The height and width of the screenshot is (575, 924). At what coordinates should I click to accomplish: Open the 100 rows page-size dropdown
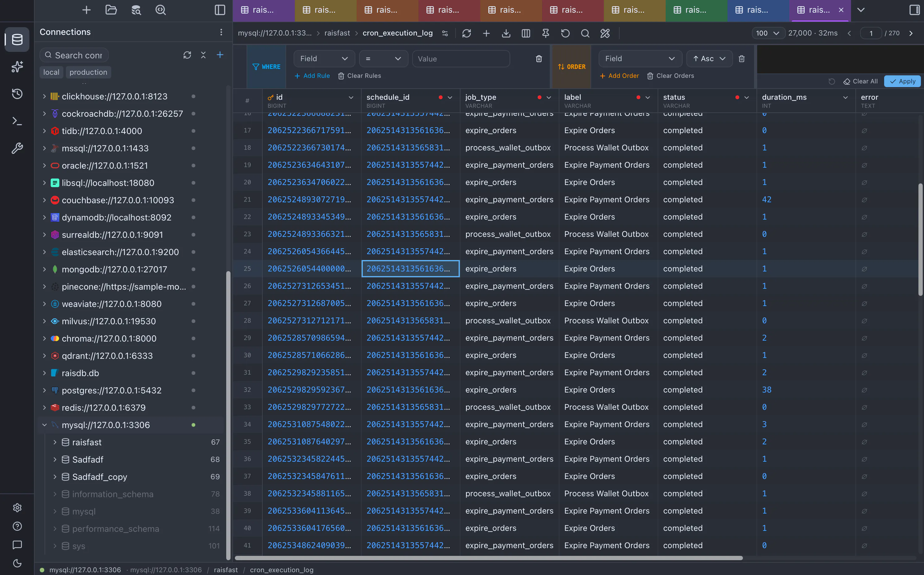pos(768,33)
